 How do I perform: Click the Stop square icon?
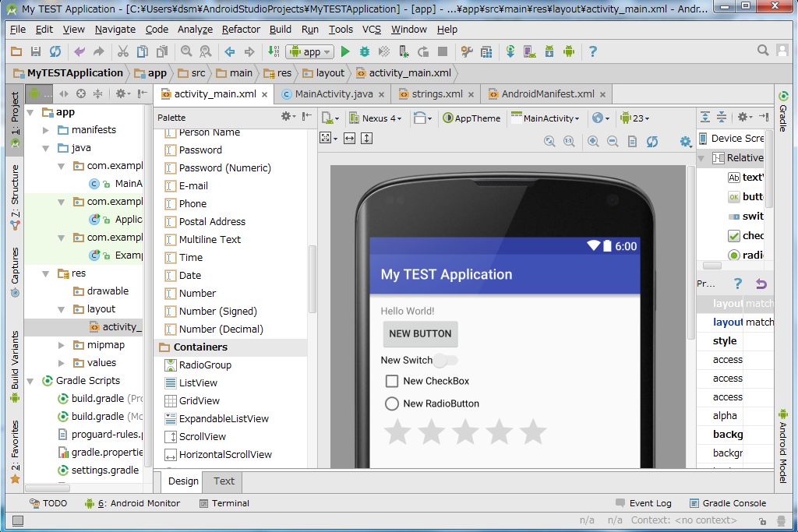443,51
